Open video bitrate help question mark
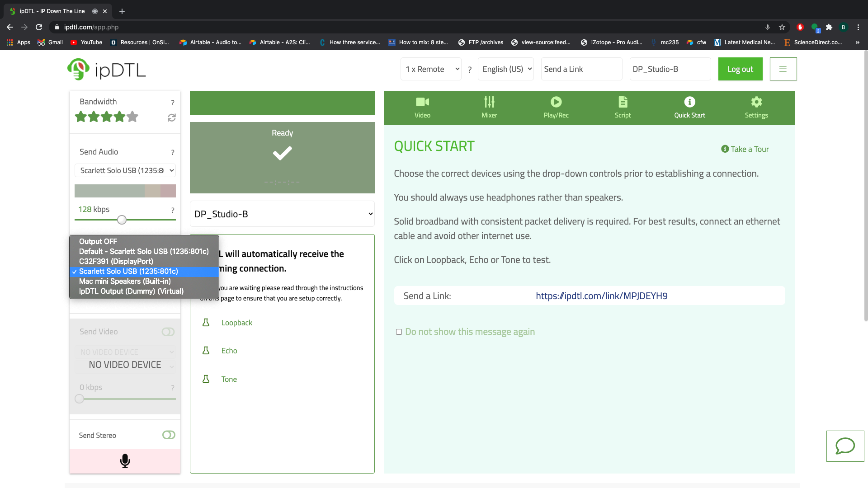This screenshot has width=868, height=488. [173, 388]
